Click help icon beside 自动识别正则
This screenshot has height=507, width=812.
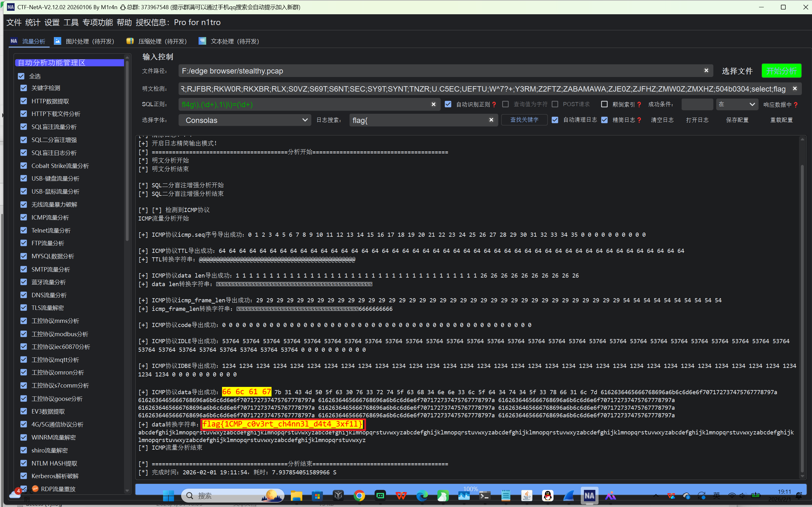(494, 105)
